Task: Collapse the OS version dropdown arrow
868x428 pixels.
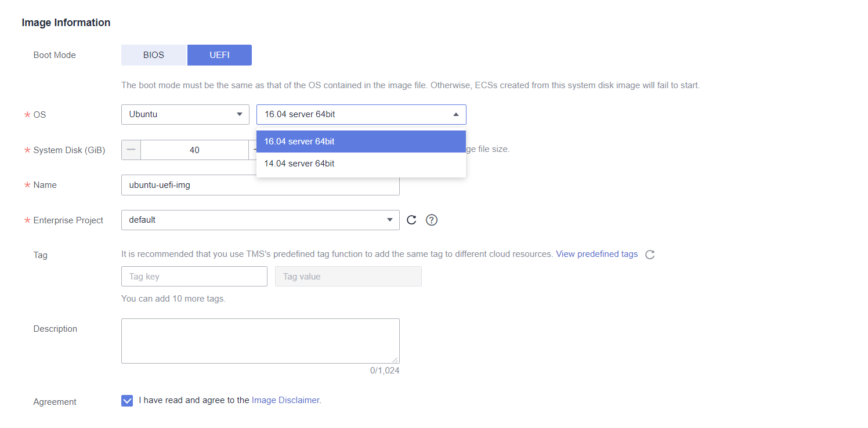Action: (x=455, y=115)
